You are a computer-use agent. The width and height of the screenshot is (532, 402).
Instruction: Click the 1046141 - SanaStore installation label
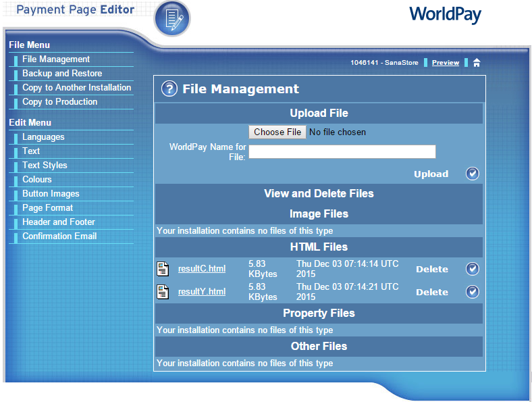384,62
